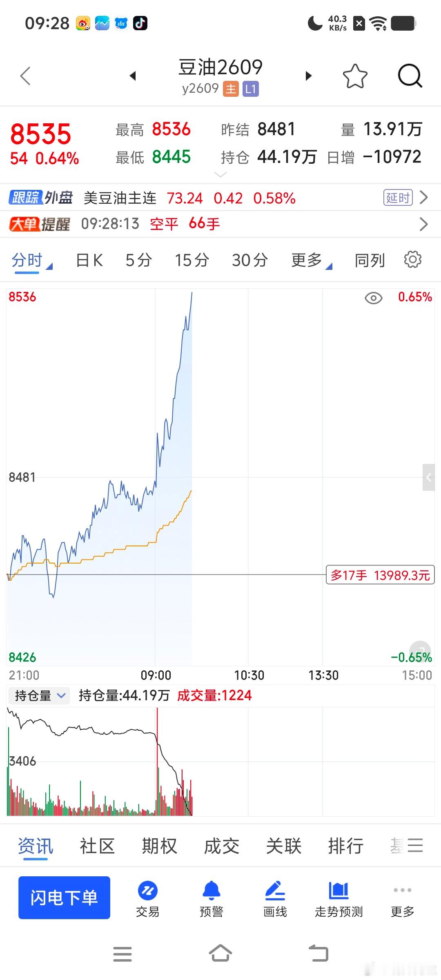This screenshot has width=441, height=980.
Task: Toggle chart eye visibility icon
Action: [x=373, y=298]
